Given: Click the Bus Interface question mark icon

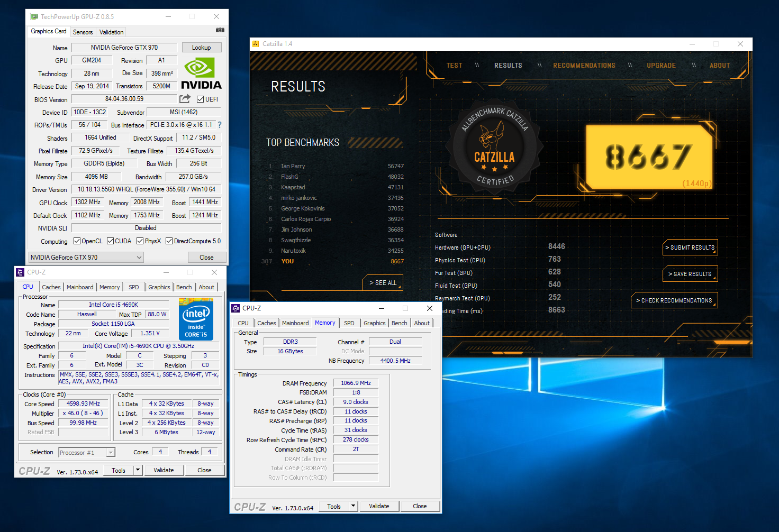Looking at the screenshot, I should (220, 125).
